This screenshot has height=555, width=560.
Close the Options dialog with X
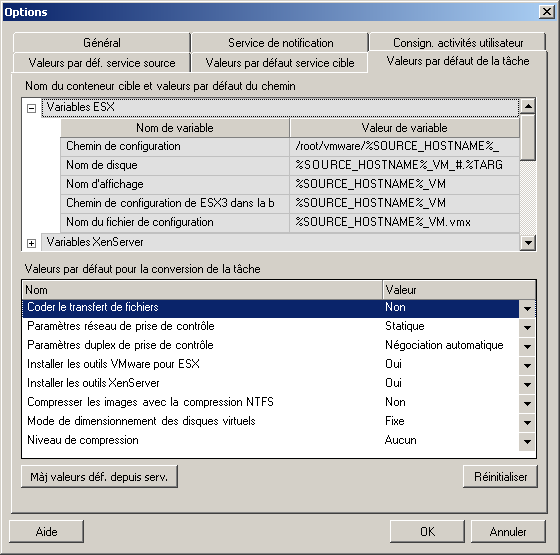point(546,12)
